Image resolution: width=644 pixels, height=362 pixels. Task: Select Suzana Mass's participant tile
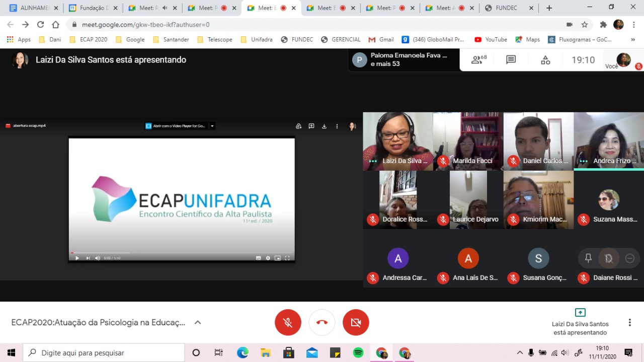[609, 200]
